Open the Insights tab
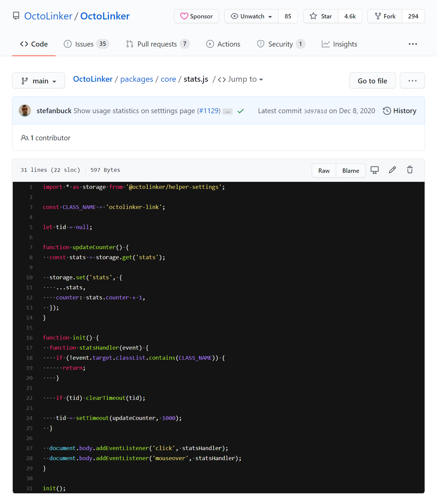The width and height of the screenshot is (437, 504). point(339,44)
